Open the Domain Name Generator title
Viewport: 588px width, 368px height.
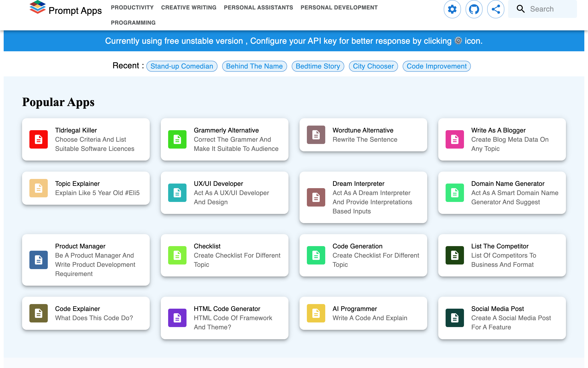coord(508,184)
